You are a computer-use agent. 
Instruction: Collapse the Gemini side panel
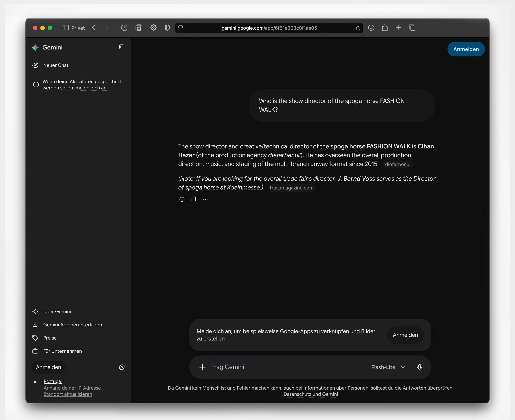122,47
